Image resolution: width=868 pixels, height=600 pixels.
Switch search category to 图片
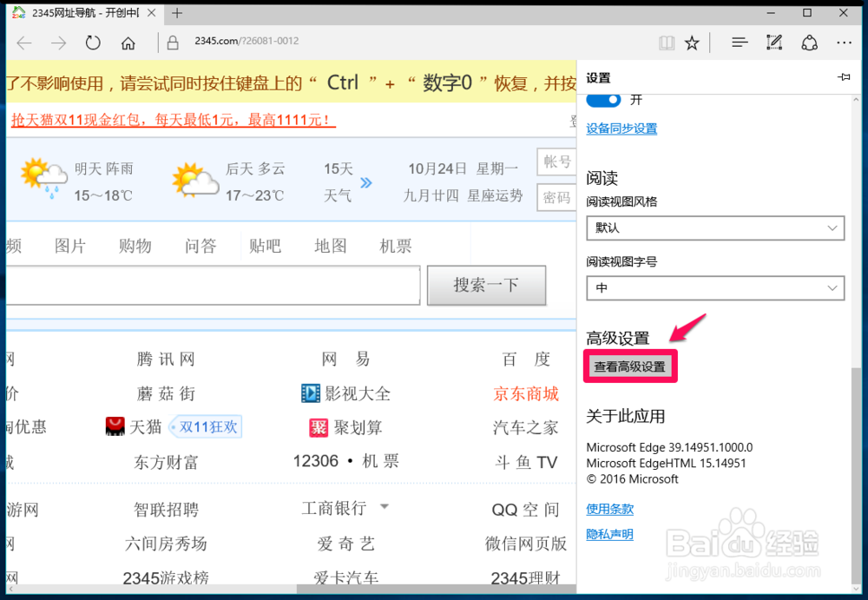(70, 246)
